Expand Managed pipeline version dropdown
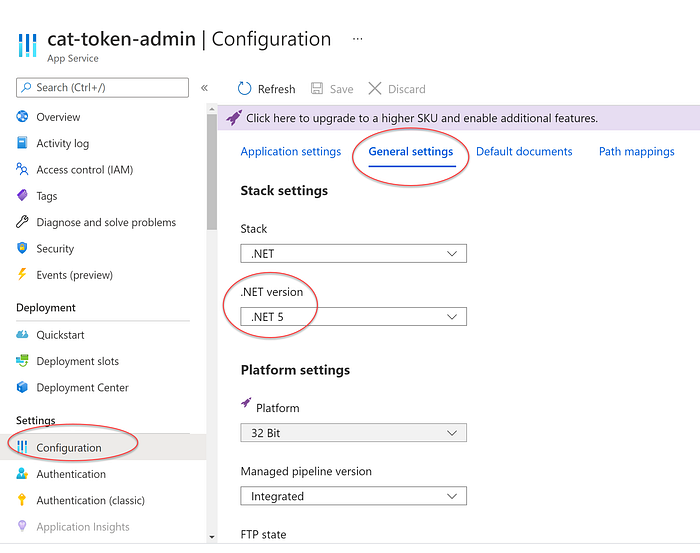Viewport: 700px width, 553px height. tap(353, 496)
